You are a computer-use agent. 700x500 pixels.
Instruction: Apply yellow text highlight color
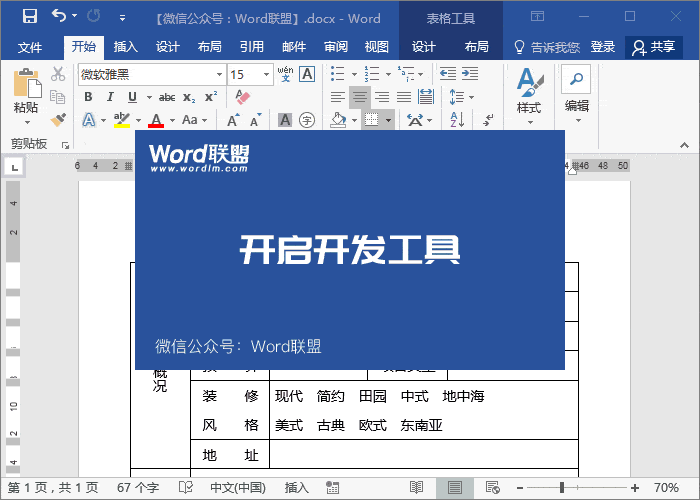pos(121,120)
